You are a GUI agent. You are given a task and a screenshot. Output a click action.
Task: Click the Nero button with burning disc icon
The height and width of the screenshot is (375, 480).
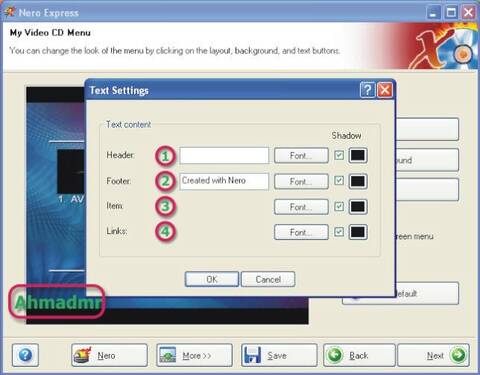tap(109, 355)
